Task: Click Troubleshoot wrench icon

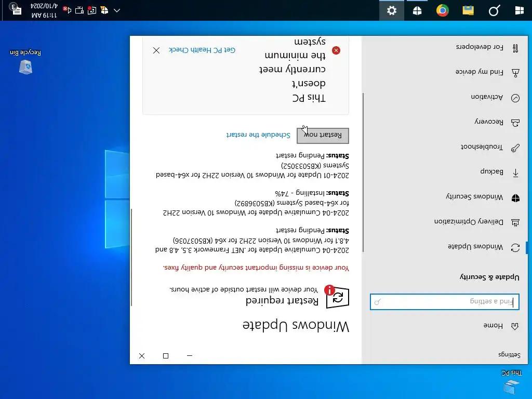Action: pyautogui.click(x=515, y=148)
